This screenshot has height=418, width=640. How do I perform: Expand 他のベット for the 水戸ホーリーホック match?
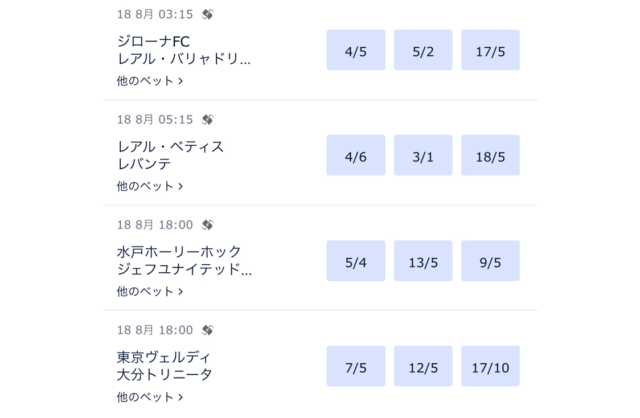point(150,291)
